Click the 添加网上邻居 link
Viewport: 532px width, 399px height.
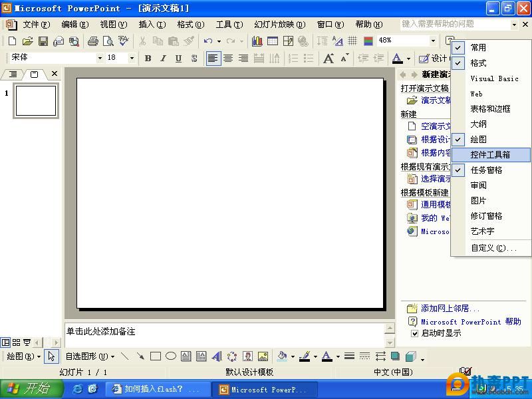tap(450, 308)
